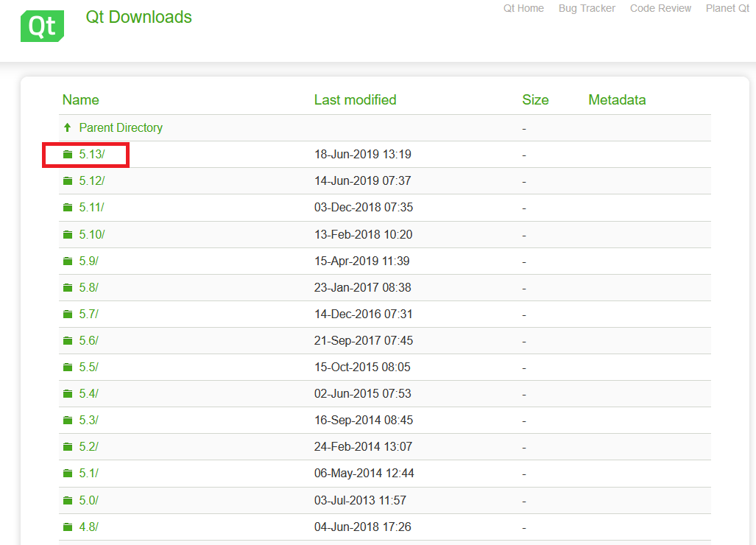Open the Qt Home link
Screen dimensions: 756x545
coord(523,8)
